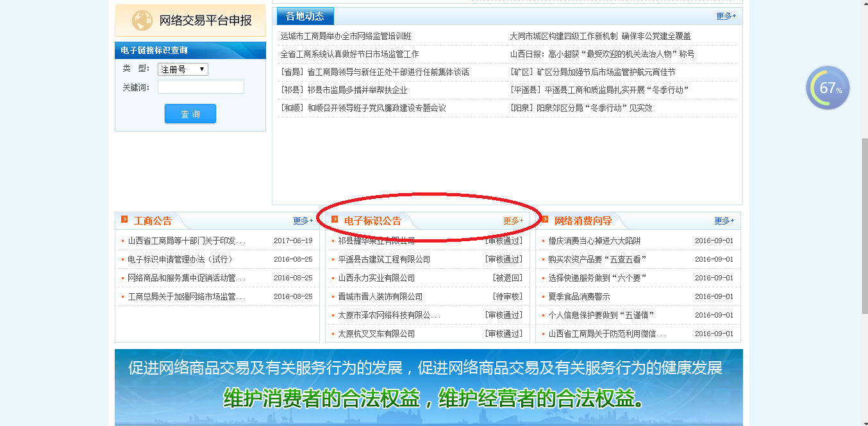The width and height of the screenshot is (868, 426).
Task: Click the globe icon beside 网络交易平台申报
Action: point(142,21)
